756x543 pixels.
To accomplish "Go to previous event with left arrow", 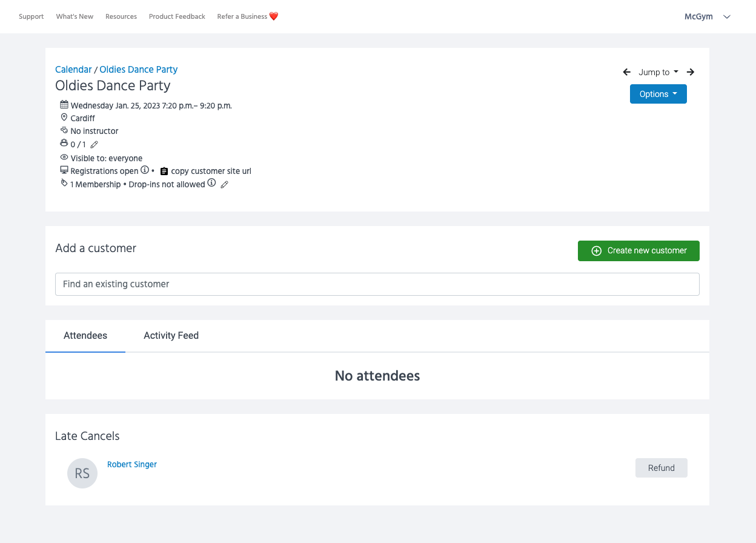I will pyautogui.click(x=627, y=72).
